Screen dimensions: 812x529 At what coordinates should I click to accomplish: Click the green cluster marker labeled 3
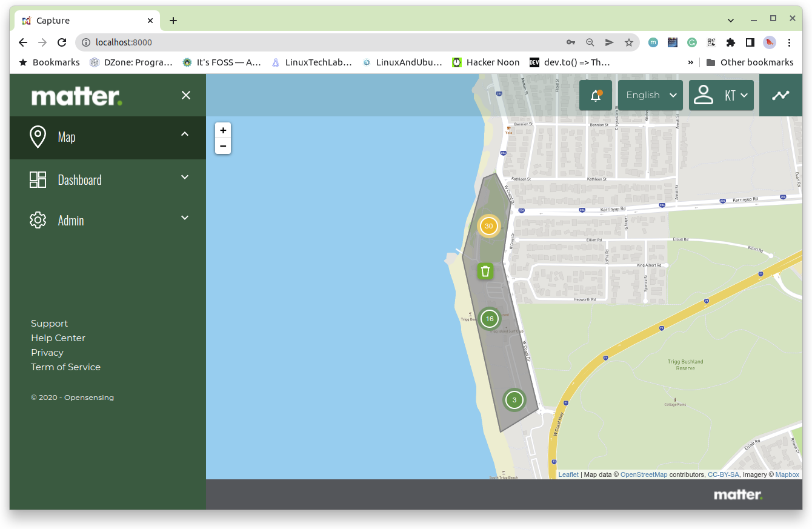coord(514,400)
